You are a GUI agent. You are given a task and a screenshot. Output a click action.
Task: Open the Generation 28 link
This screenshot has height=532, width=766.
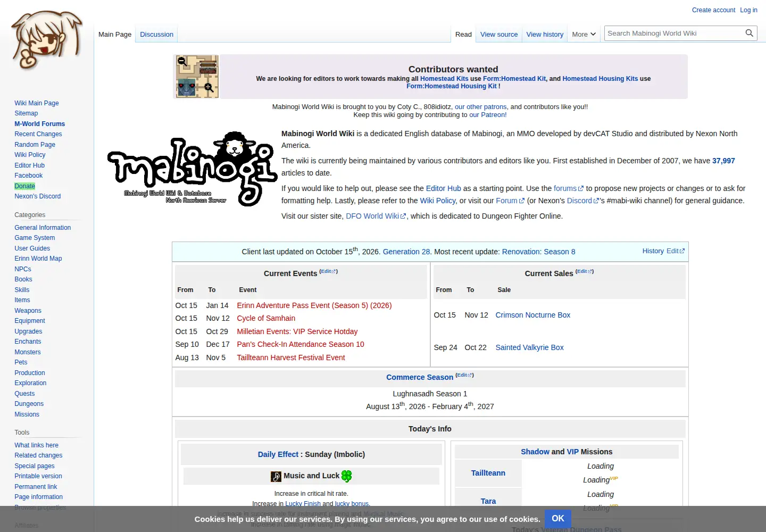click(x=406, y=252)
